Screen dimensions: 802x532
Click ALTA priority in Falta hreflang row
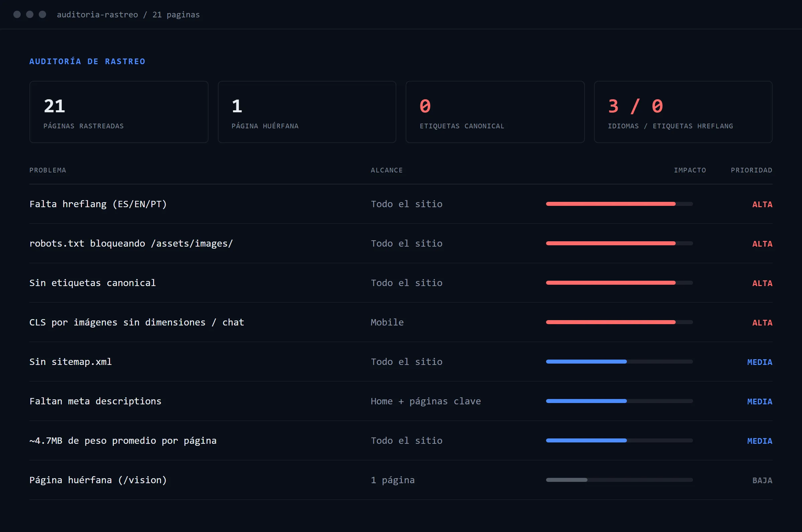pos(762,204)
